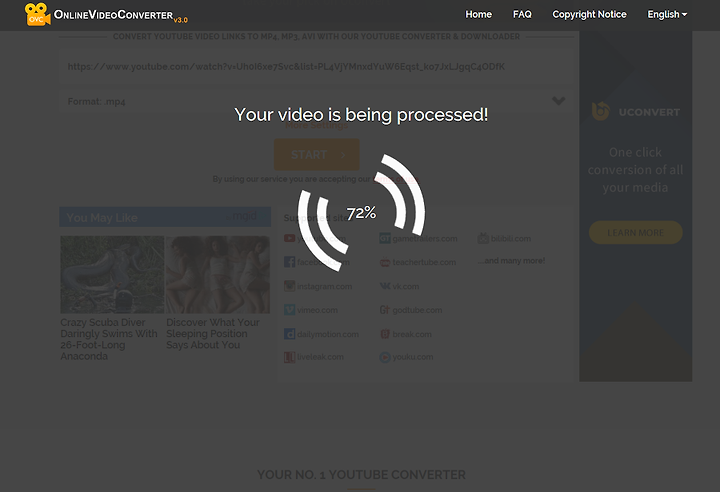Image resolution: width=720 pixels, height=492 pixels.
Task: Click the Gametrailers site icon
Action: (385, 238)
